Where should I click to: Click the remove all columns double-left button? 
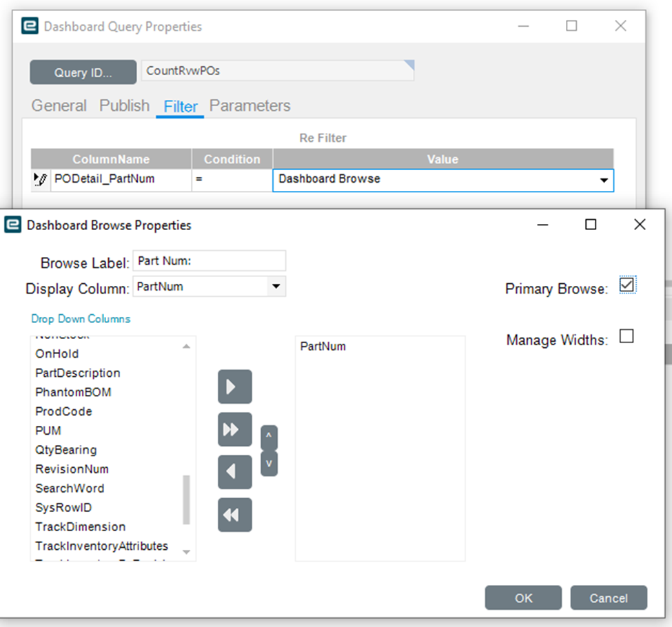[x=234, y=515]
